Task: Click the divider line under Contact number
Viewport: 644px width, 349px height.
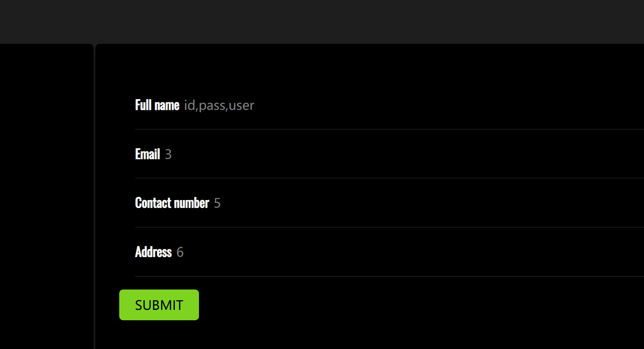Action: 389,227
